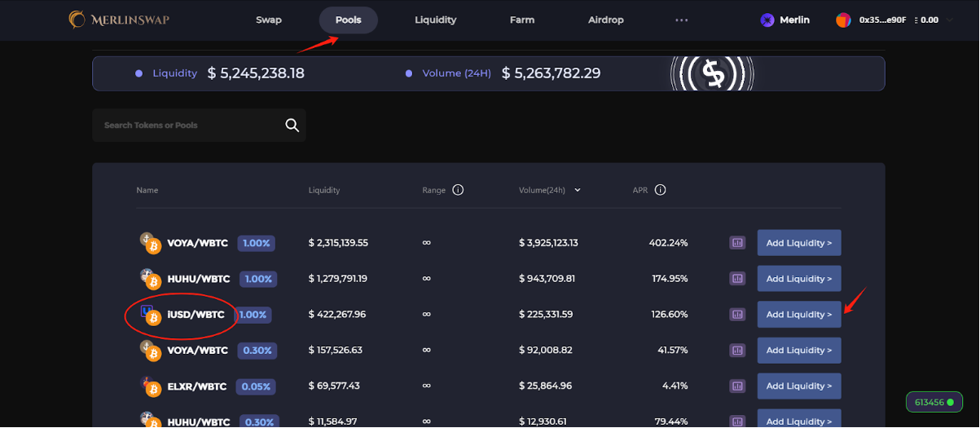Click the Range info icon
Image resolution: width=980 pixels, height=428 pixels.
click(x=458, y=190)
